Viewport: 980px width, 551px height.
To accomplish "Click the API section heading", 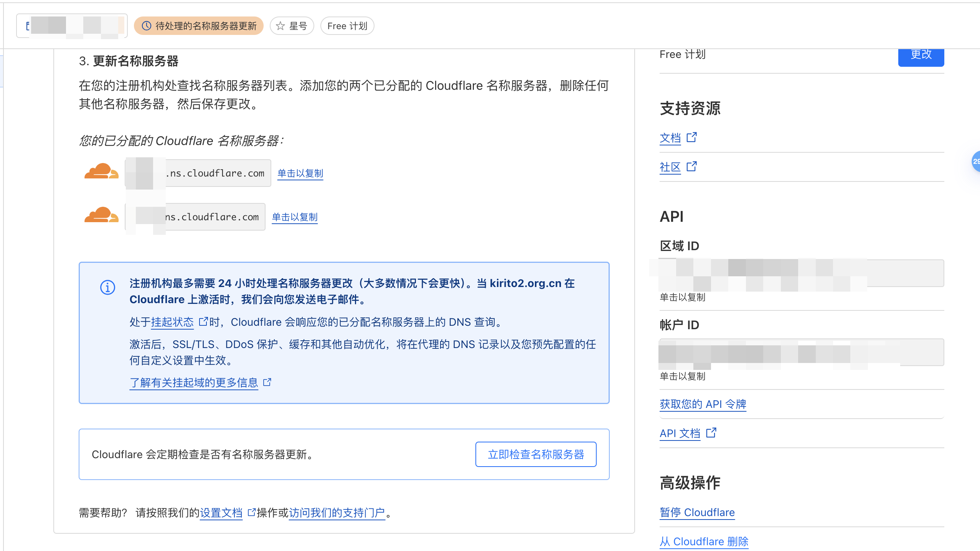I will pyautogui.click(x=671, y=216).
